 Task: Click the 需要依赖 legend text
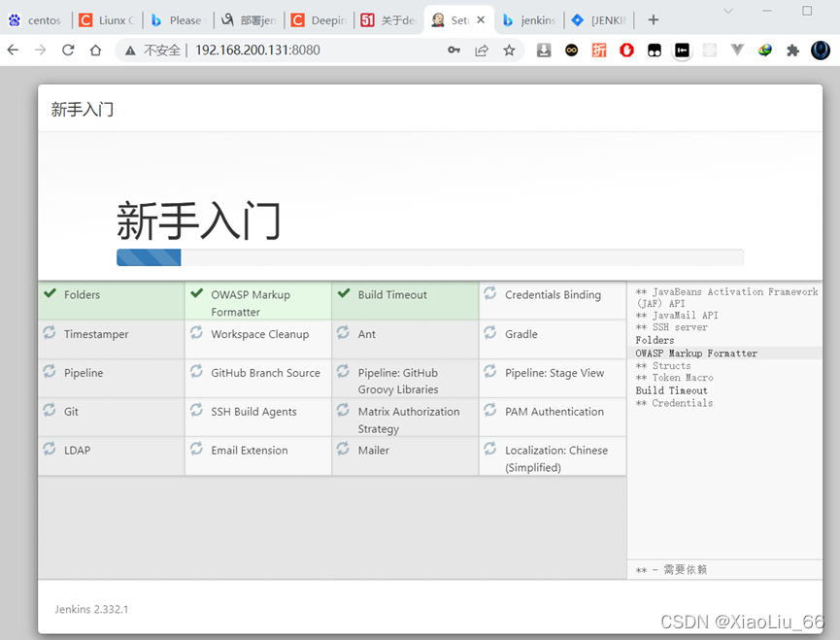tap(686, 569)
